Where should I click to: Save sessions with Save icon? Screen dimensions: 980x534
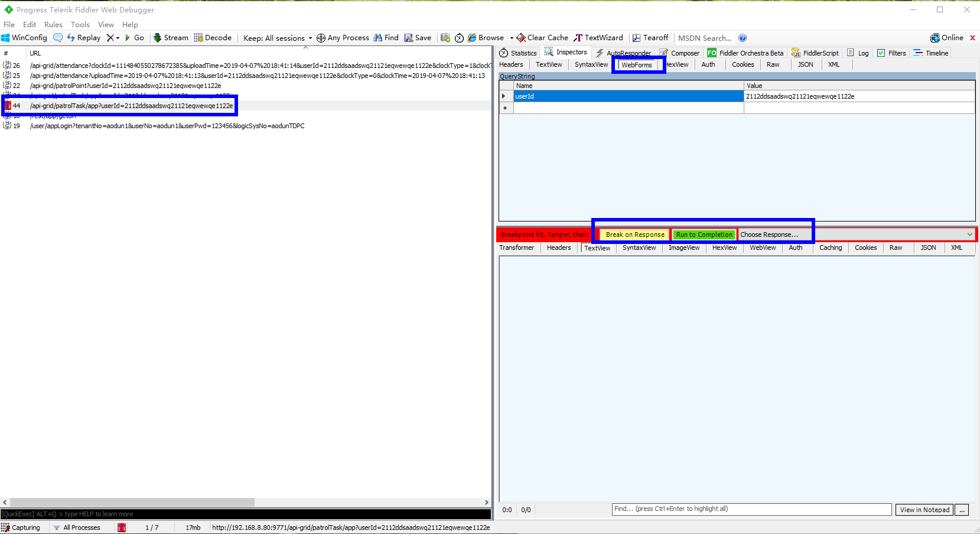pyautogui.click(x=418, y=38)
